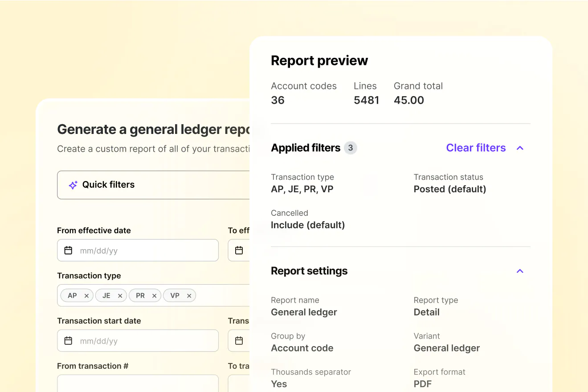
Task: Focus the From effective date input
Action: 138,251
